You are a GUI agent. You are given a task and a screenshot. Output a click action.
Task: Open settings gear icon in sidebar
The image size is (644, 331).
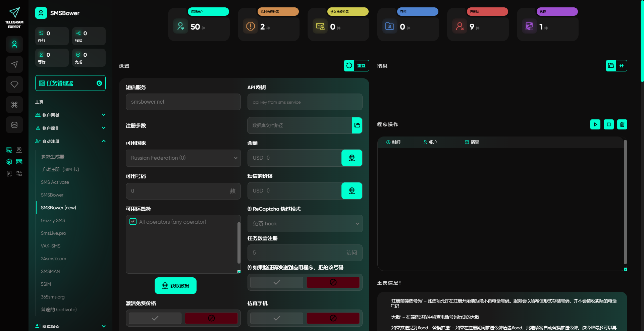tap(9, 162)
